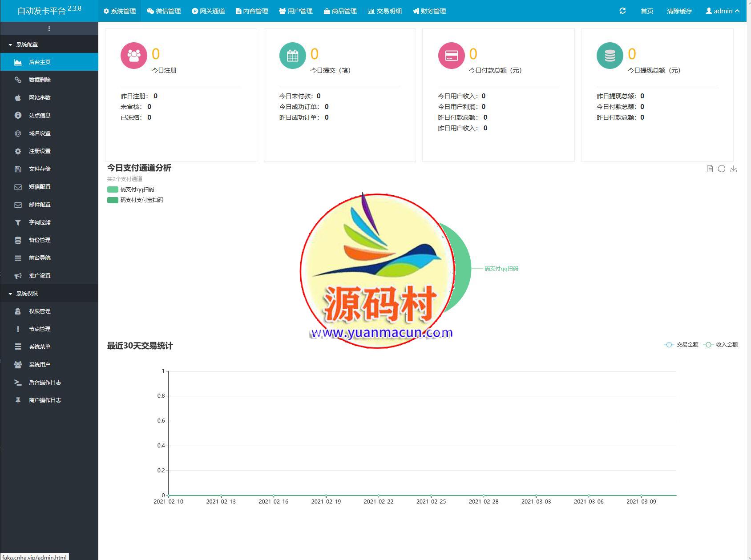Click the three-dot sidebar collapse icon

[49, 29]
